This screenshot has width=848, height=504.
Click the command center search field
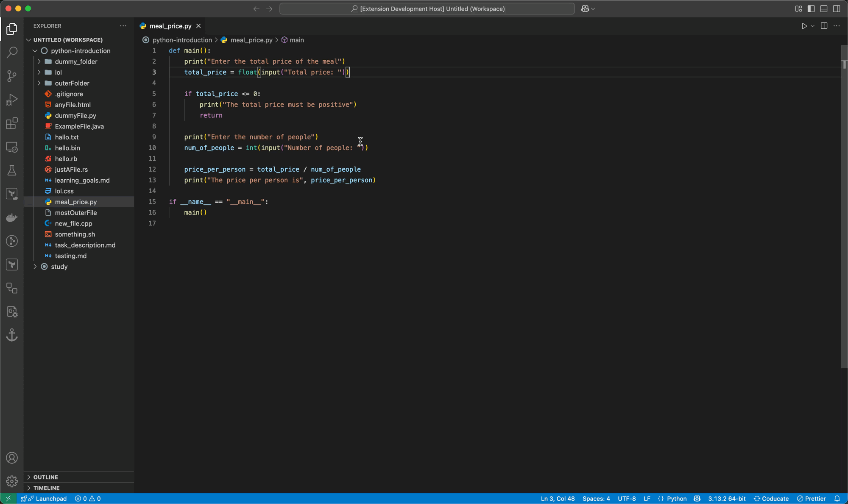pos(427,9)
